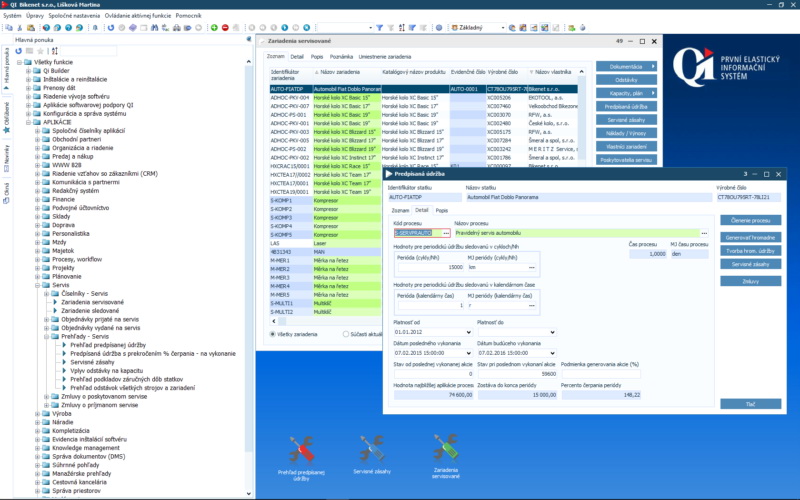The width and height of the screenshot is (800, 500).
Task: Select the Súčasti aktuál radio button
Action: point(346,334)
